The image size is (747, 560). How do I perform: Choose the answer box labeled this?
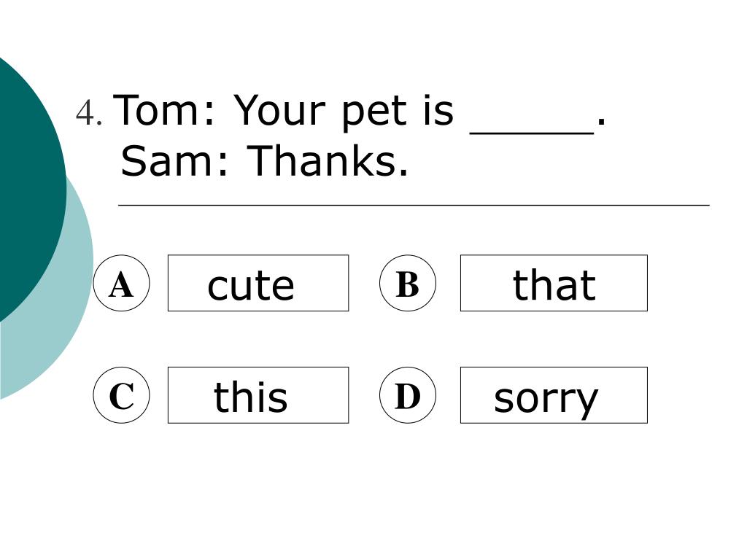click(x=258, y=395)
